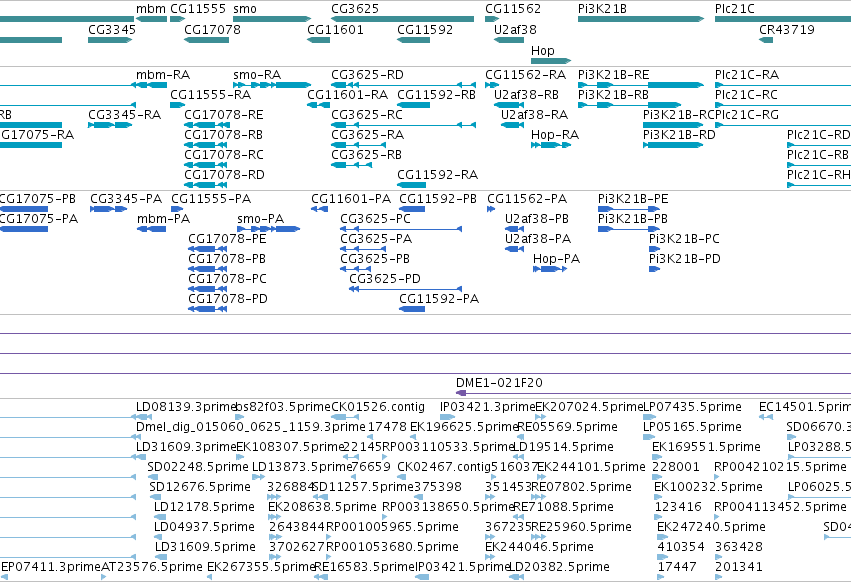Click the CG3345 gene bar

[110, 40]
